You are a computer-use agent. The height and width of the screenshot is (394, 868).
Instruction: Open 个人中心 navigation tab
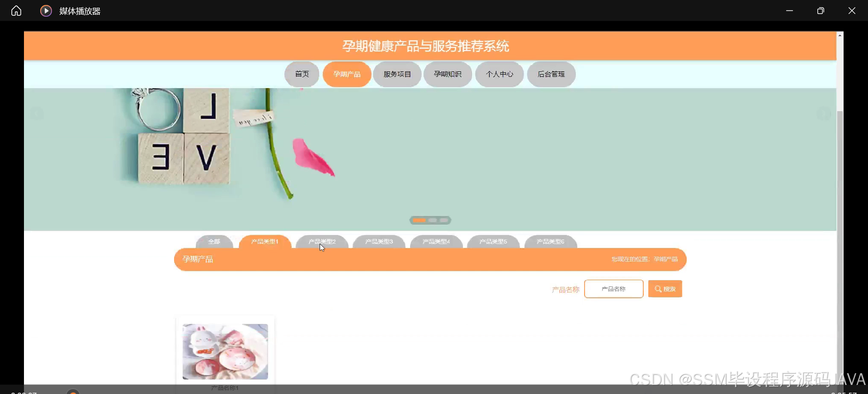(x=500, y=74)
